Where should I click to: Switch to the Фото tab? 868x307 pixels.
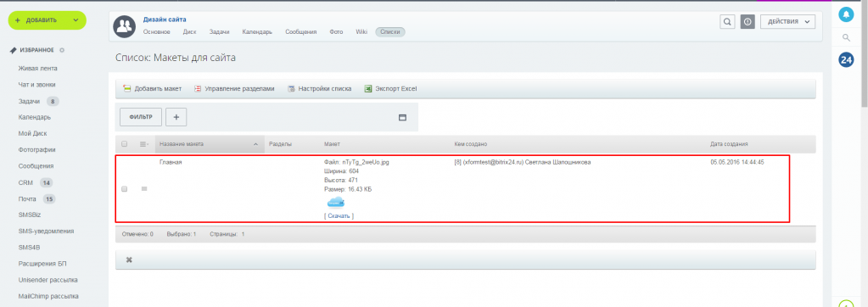point(336,32)
